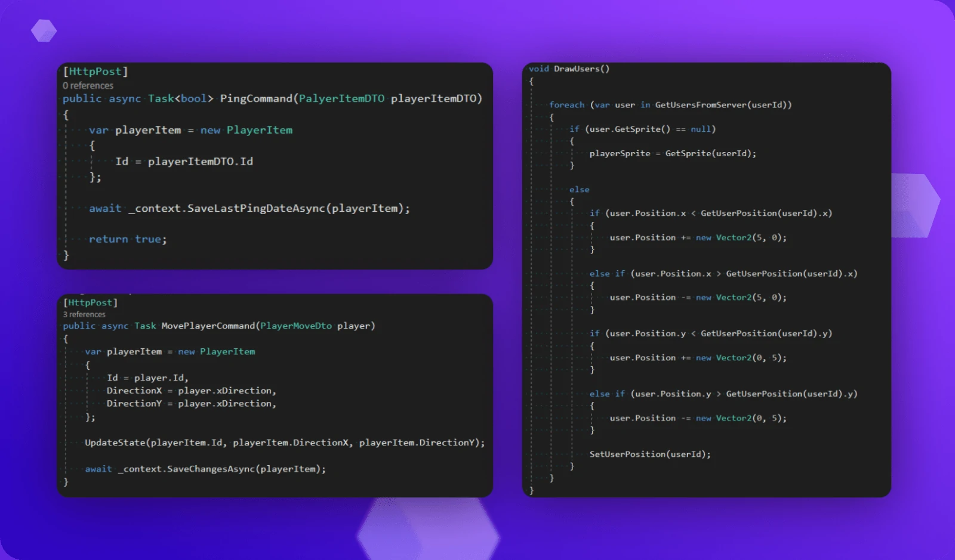Screen dimensions: 955x560
Task: Click the PalyerItemDTO parameter type
Action: click(x=341, y=98)
